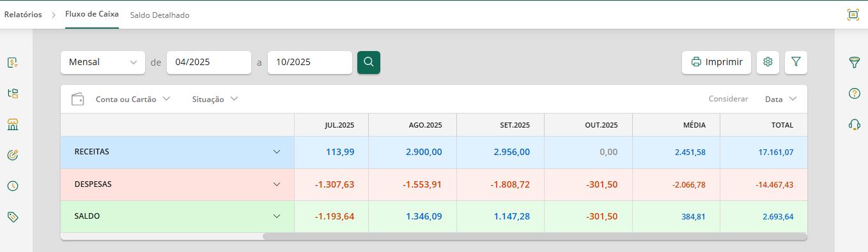Image resolution: width=868 pixels, height=252 pixels.
Task: Click receitas value 0,00 for October
Action: click(x=608, y=152)
